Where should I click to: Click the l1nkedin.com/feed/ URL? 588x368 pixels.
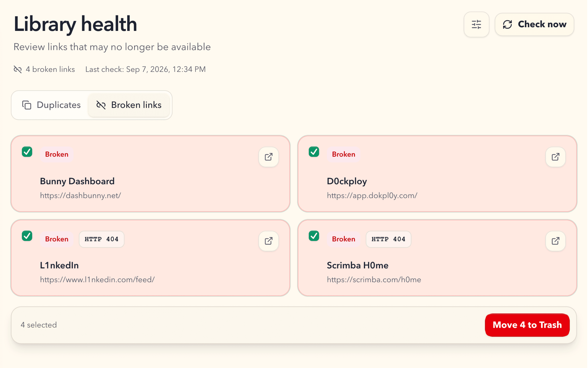point(97,280)
